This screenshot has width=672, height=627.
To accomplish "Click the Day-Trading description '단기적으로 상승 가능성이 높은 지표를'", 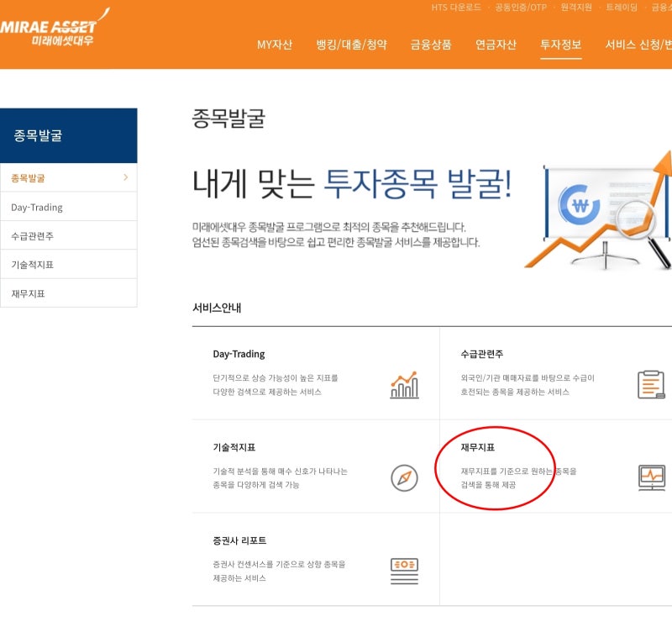I will (x=276, y=378).
